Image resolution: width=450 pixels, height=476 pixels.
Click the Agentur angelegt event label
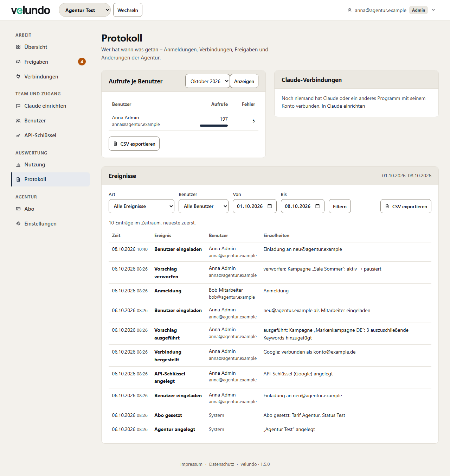(175, 429)
